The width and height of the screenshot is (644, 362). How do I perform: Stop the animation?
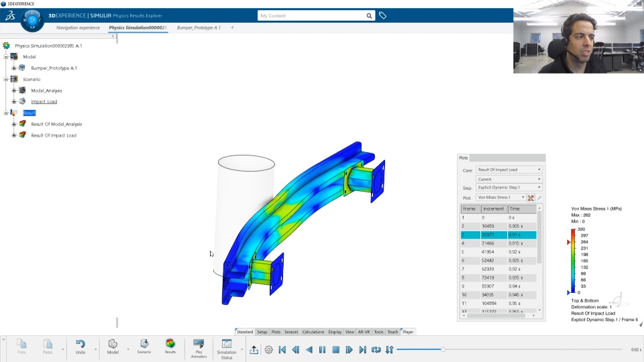click(x=335, y=350)
